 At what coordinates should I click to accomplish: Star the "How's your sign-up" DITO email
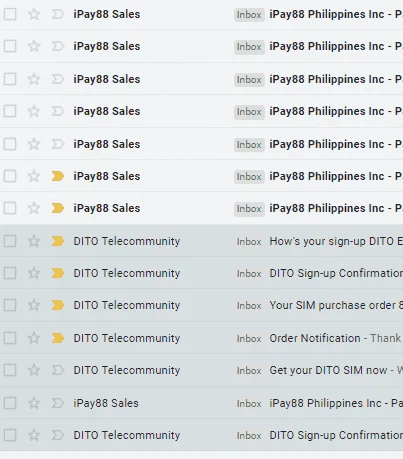(34, 241)
